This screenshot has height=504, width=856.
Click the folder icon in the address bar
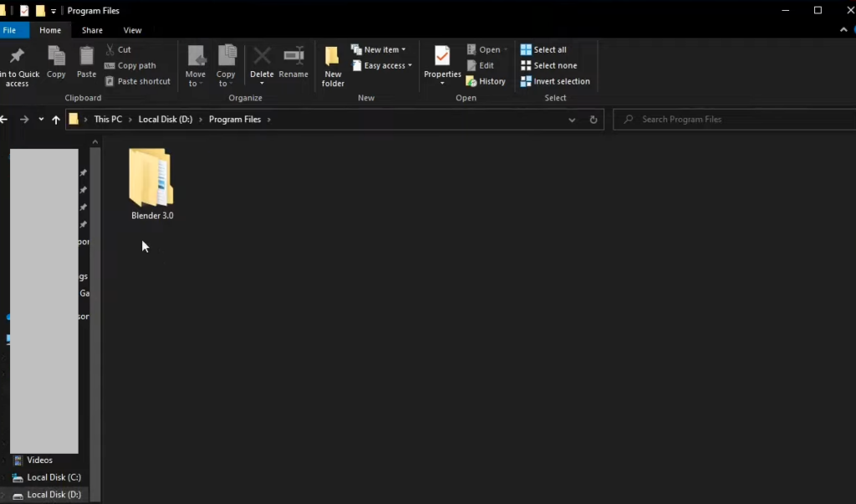[74, 119]
